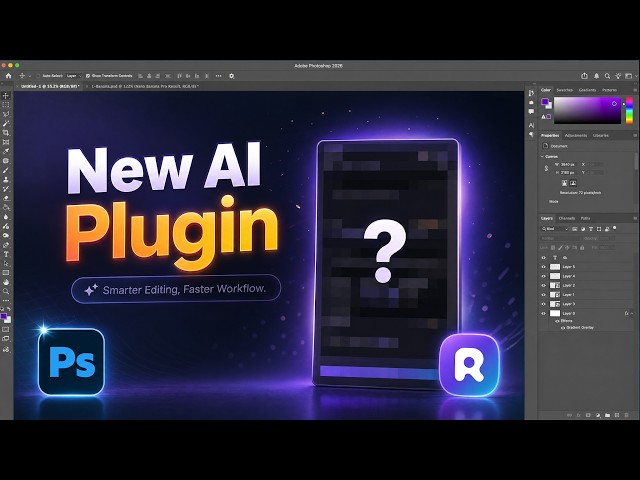
Task: Hide Layer 1 using its eye icon
Action: coord(543,295)
